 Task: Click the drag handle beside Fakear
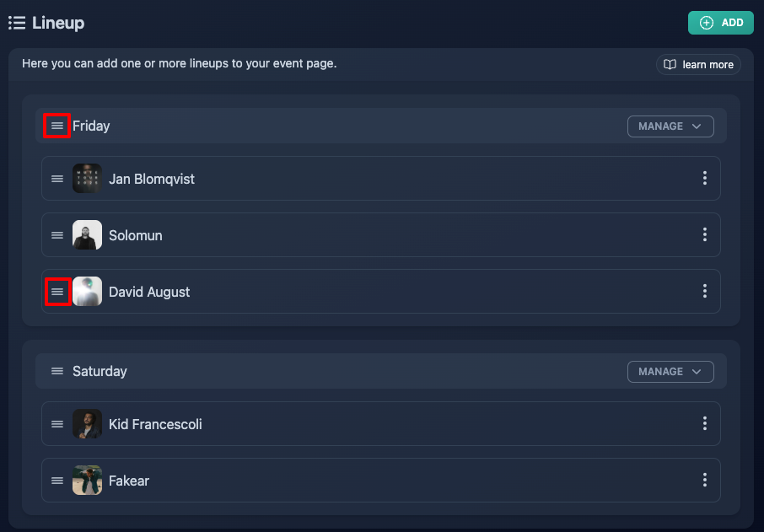[57, 481]
